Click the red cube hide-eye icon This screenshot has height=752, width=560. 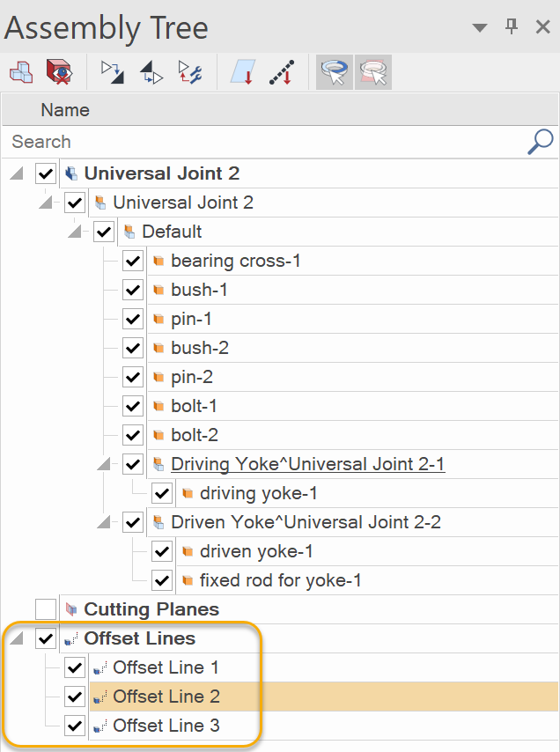click(59, 72)
